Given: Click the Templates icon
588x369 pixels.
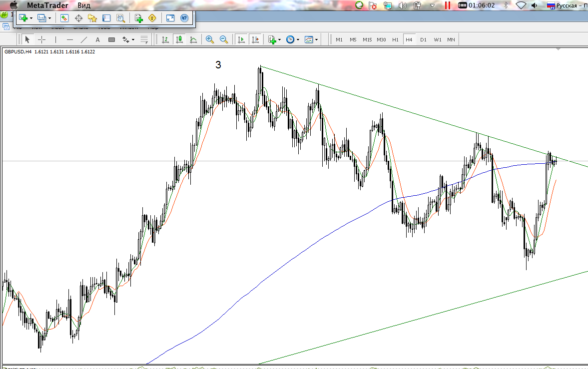Looking at the screenshot, I should [x=309, y=39].
